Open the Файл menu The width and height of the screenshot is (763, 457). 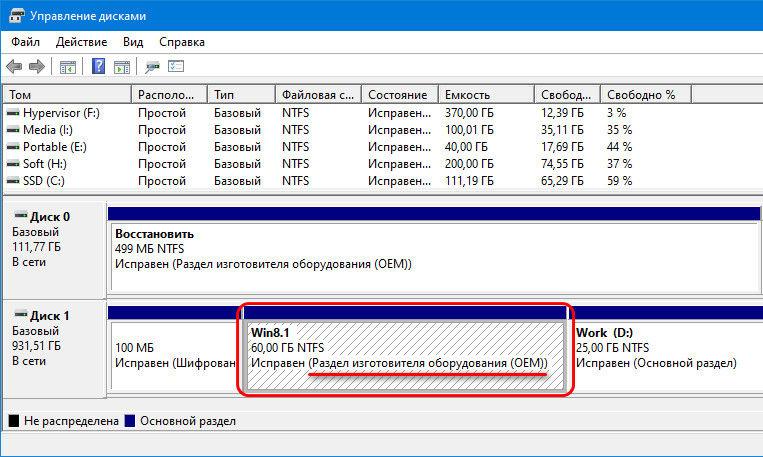(x=25, y=42)
